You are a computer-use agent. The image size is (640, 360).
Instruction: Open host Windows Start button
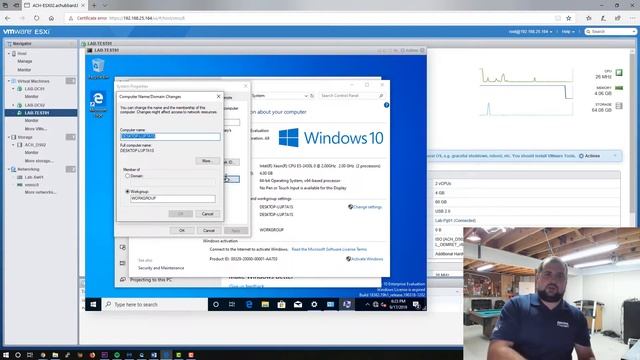click(6, 355)
